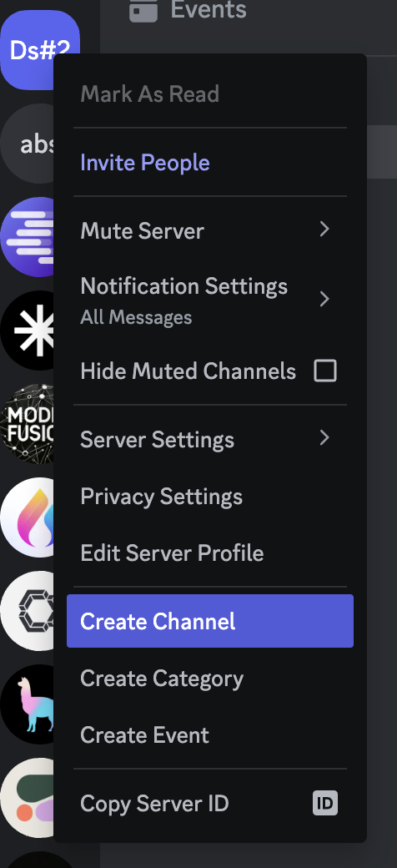Open the beige shapes server icon
Viewport: 397px width, 868px height.
coord(28,798)
